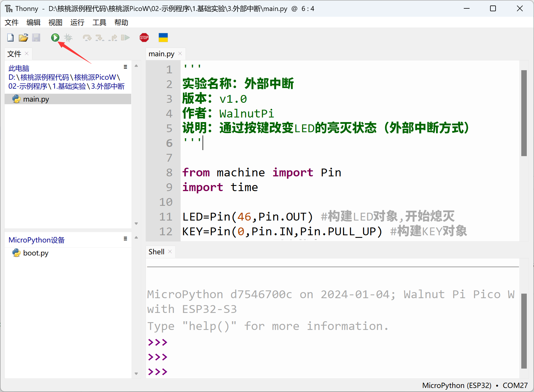Click the Debug bug icon

(68, 38)
